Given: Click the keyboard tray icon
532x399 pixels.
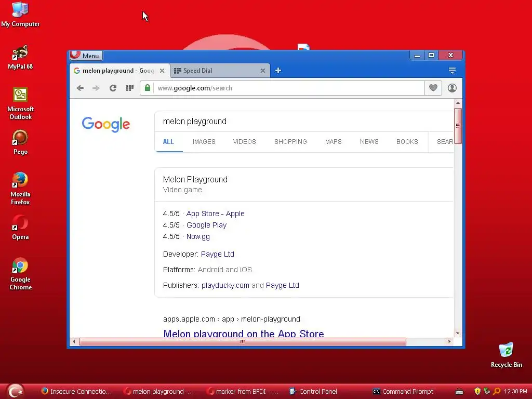Looking at the screenshot, I should (x=459, y=392).
